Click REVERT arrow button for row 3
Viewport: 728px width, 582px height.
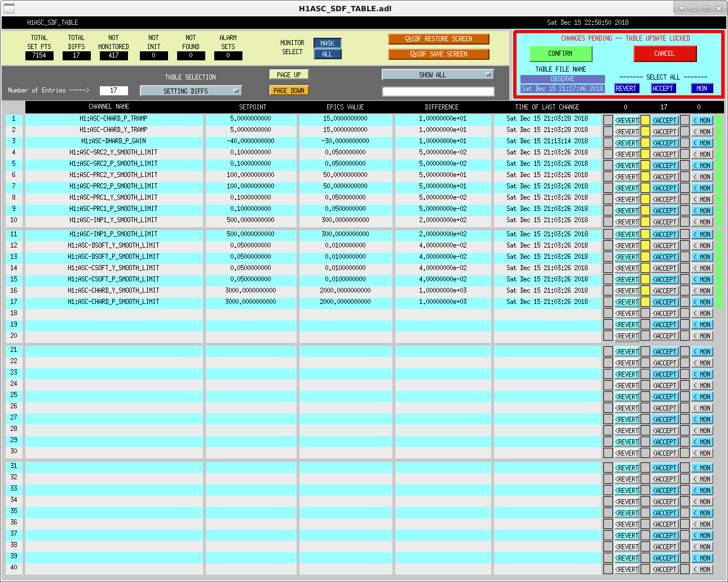pyautogui.click(x=627, y=143)
